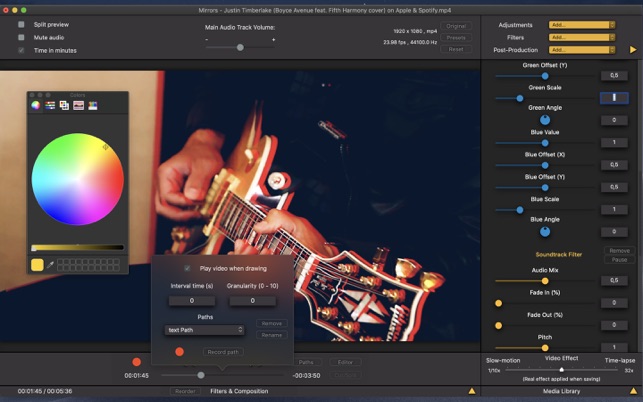Toggle the Split preview checkbox
Viewport: 643px width, 402px height.
(x=21, y=25)
